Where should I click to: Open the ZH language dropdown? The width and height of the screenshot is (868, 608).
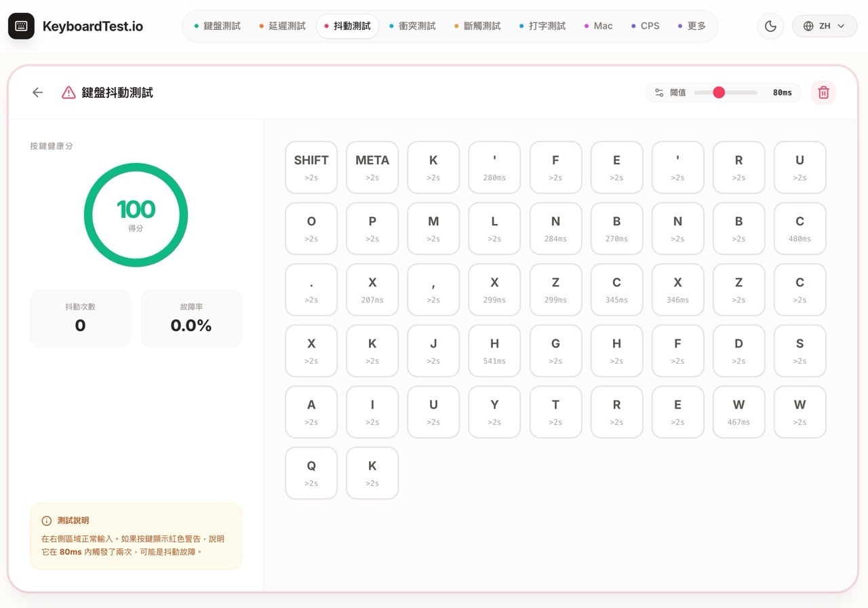pos(825,26)
